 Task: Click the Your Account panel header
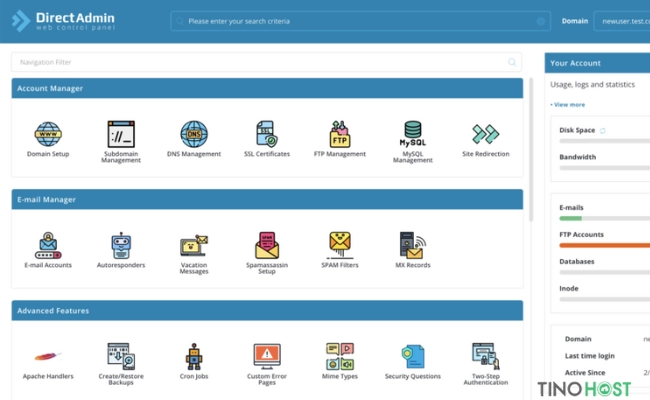click(597, 63)
